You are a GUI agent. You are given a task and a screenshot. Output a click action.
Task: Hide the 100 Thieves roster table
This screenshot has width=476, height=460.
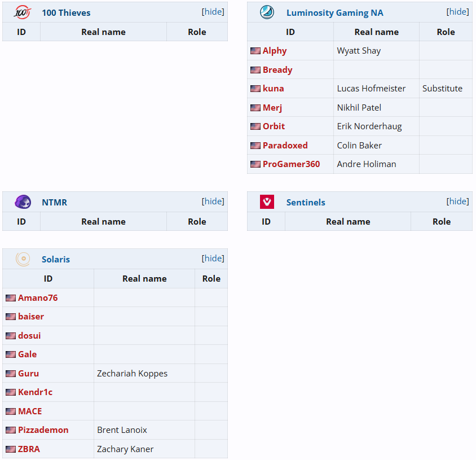(213, 11)
